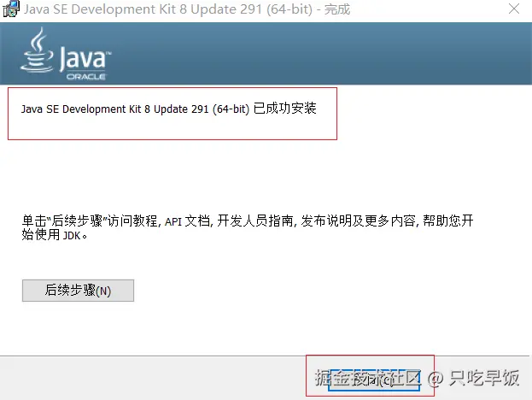The width and height of the screenshot is (532, 400).
Task: Click the @ 只吃早饭 watermark text
Action: click(474, 379)
